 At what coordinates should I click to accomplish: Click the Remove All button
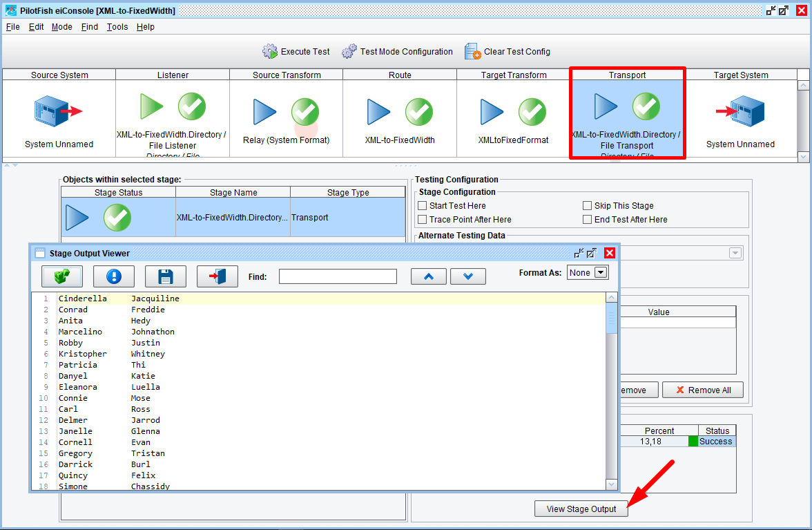pyautogui.click(x=703, y=390)
